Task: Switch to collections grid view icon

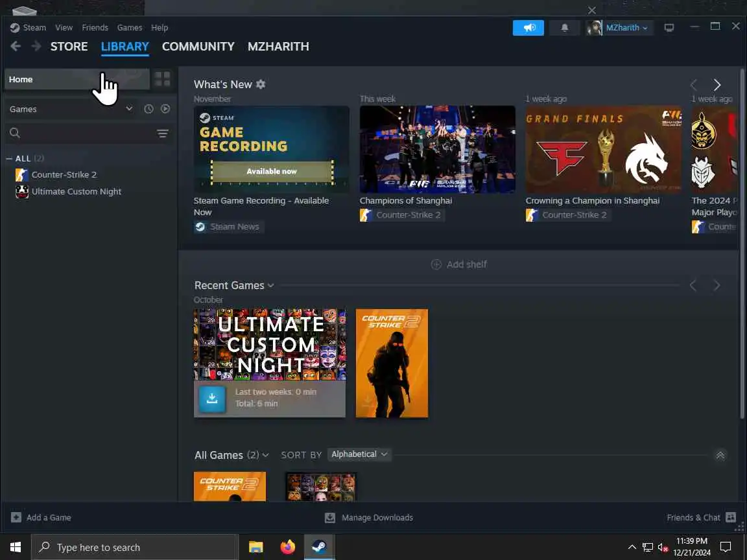Action: (x=163, y=79)
